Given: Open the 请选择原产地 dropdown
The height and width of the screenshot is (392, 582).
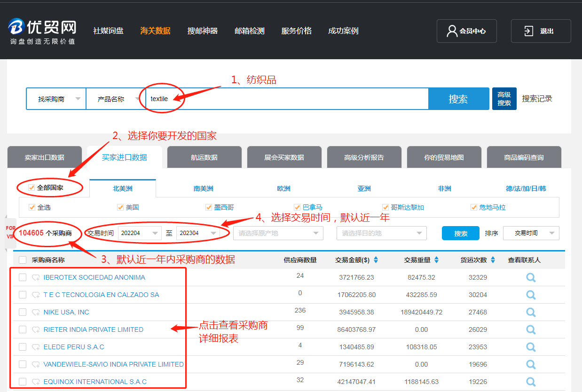Looking at the screenshot, I should [278, 233].
